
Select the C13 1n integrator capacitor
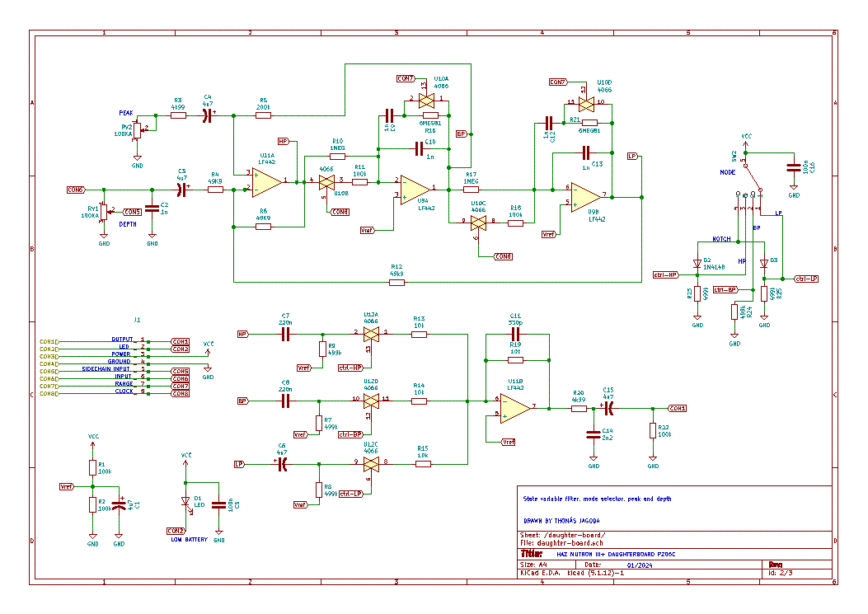click(586, 152)
